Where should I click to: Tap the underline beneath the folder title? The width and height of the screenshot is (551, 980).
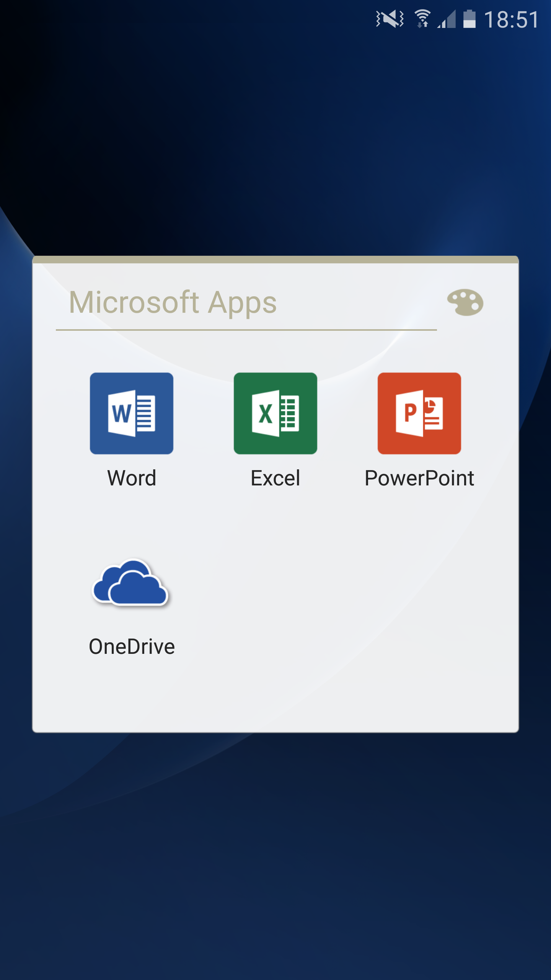[246, 330]
